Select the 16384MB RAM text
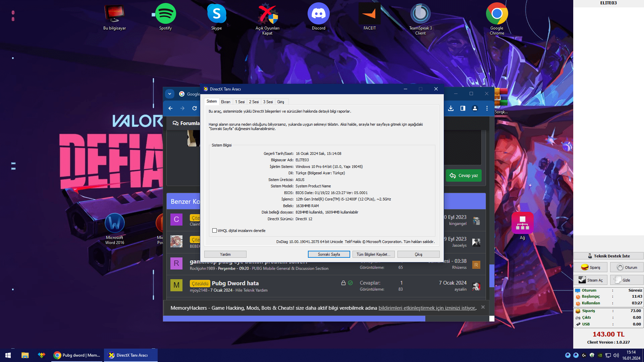The image size is (644, 362). click(x=307, y=206)
